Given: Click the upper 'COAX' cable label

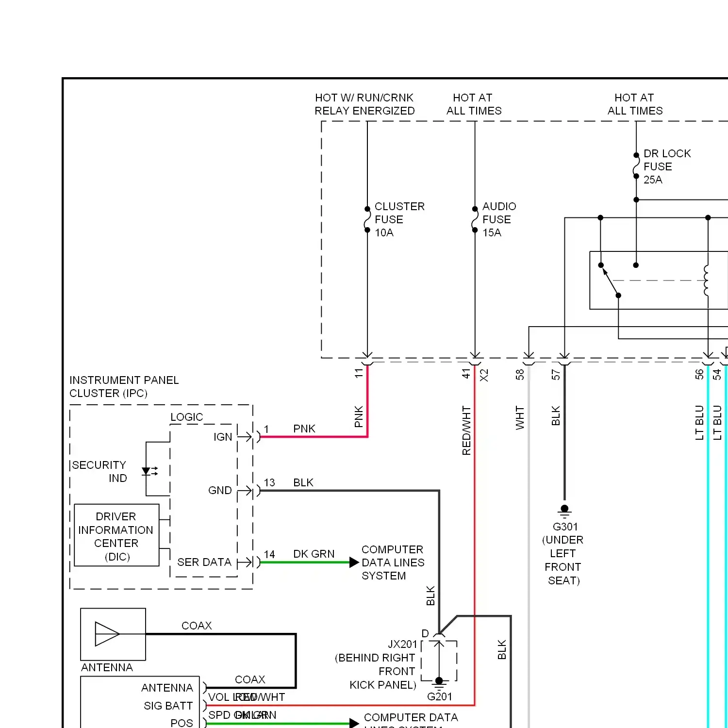Looking at the screenshot, I should (197, 626).
